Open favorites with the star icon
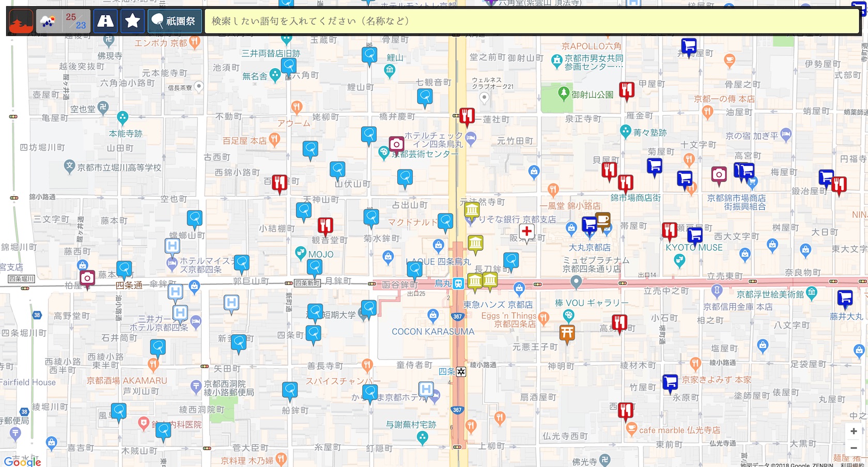 point(133,21)
